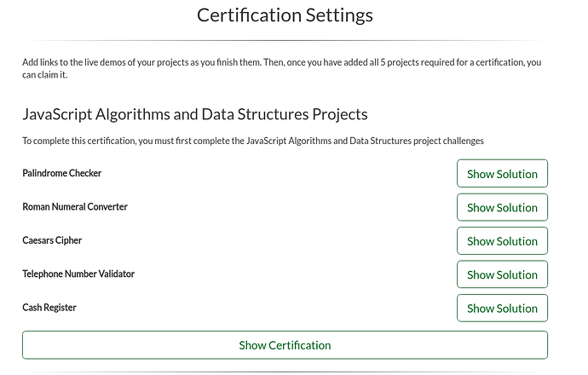View the Telephone Number Validator solution
This screenshot has height=375, width=588.
click(x=502, y=274)
